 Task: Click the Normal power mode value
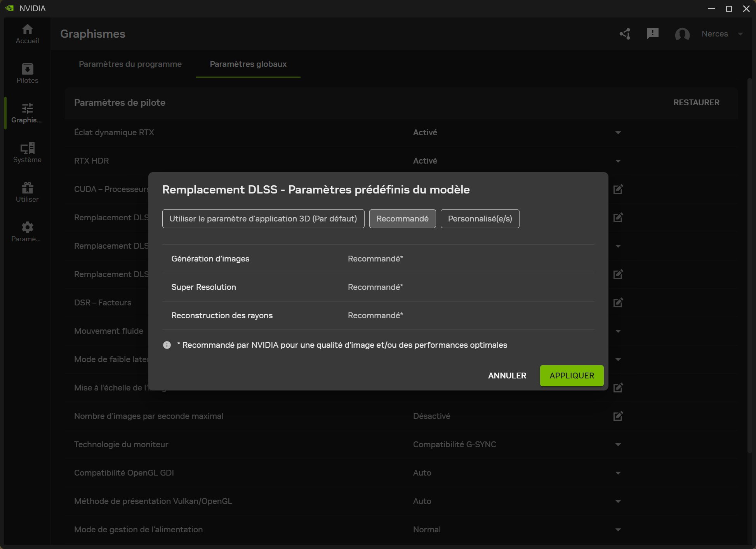click(x=427, y=530)
